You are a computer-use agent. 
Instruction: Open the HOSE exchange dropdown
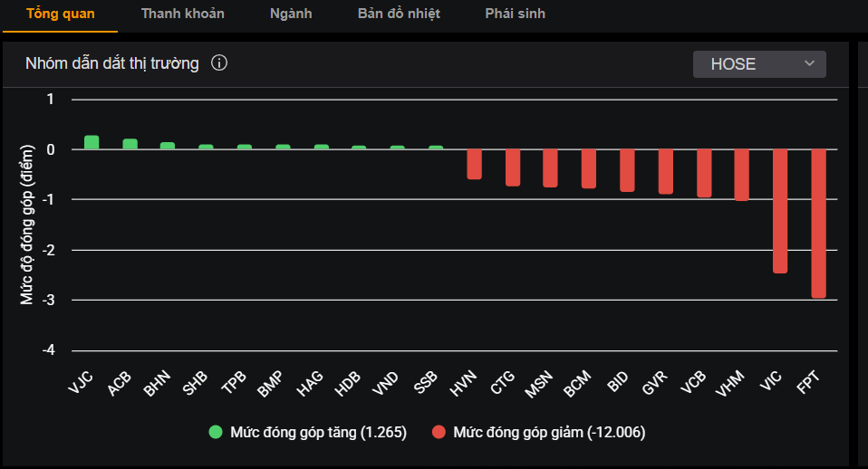point(758,64)
